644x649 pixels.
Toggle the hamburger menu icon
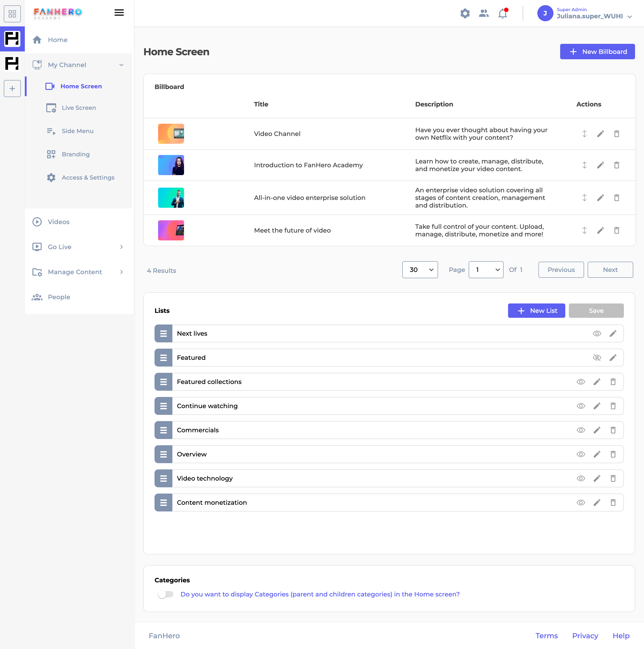pos(119,13)
